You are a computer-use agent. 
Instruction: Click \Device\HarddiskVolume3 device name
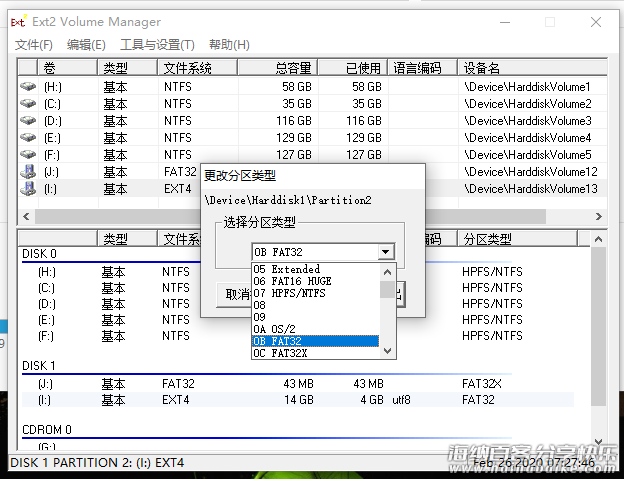click(x=527, y=120)
